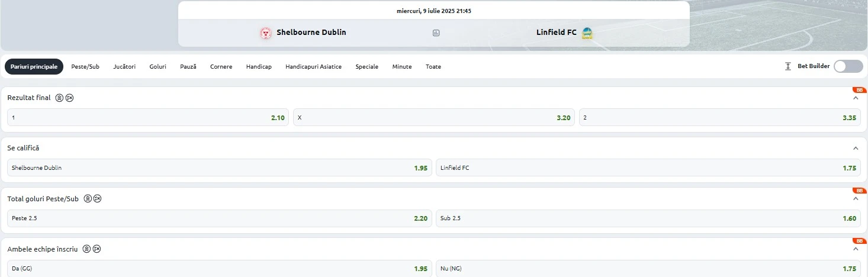Open the Handicapuri Asiatice tab

(313, 67)
